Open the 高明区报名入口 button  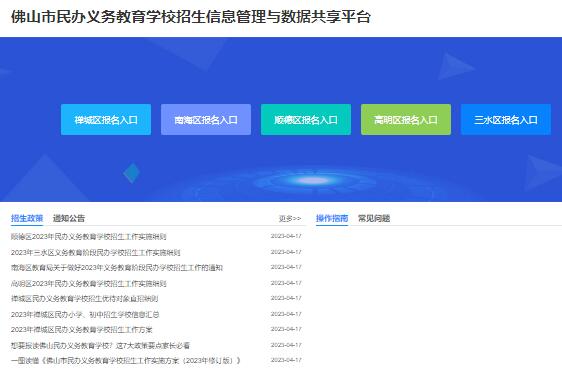(x=406, y=120)
